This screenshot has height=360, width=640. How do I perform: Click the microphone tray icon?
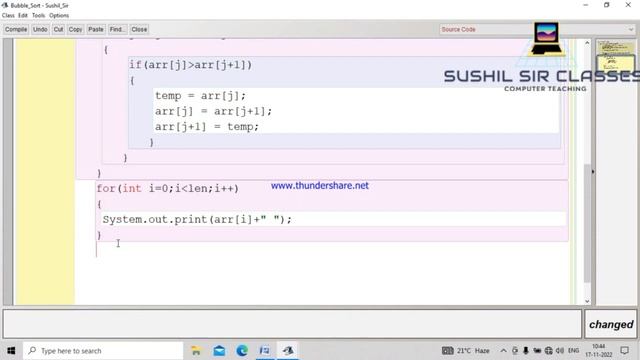tap(526, 351)
